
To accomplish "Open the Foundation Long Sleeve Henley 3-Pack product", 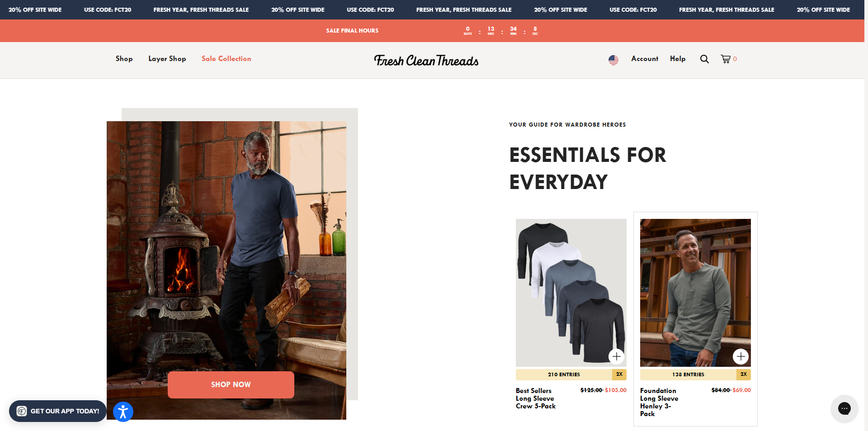I will [659, 402].
